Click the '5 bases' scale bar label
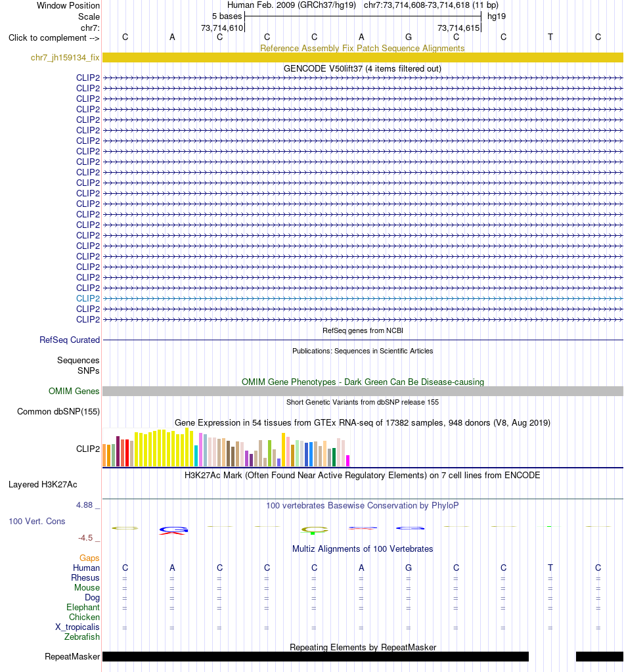624x672 pixels. click(x=227, y=16)
